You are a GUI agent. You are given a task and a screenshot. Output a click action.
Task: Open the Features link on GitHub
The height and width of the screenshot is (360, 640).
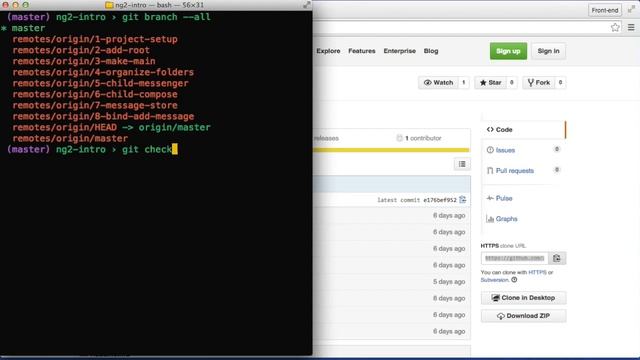[362, 51]
